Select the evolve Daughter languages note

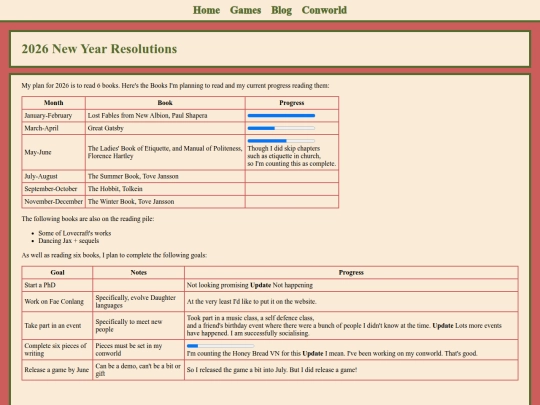coord(138,301)
